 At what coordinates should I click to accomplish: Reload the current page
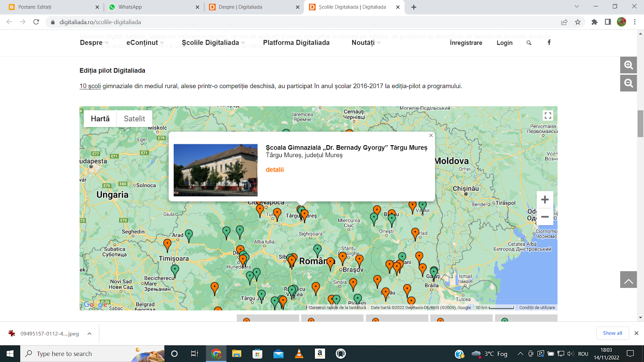click(x=36, y=22)
